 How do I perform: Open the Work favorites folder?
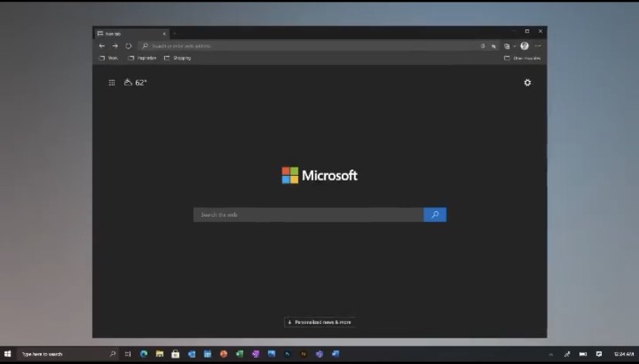click(x=108, y=58)
